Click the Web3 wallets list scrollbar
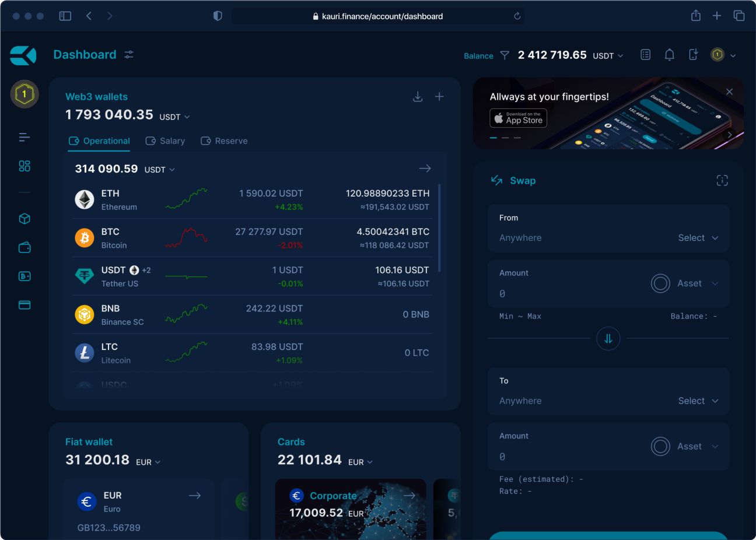 coord(439,227)
